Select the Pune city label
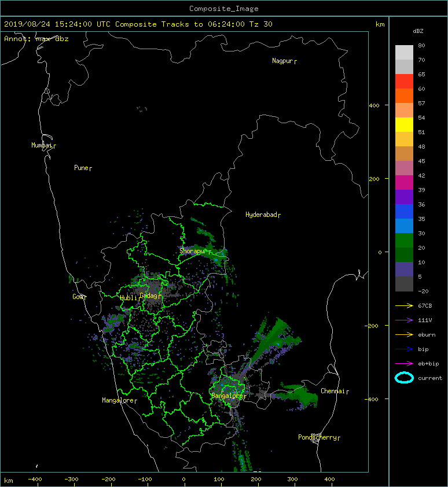This screenshot has width=448, height=487. [x=81, y=168]
